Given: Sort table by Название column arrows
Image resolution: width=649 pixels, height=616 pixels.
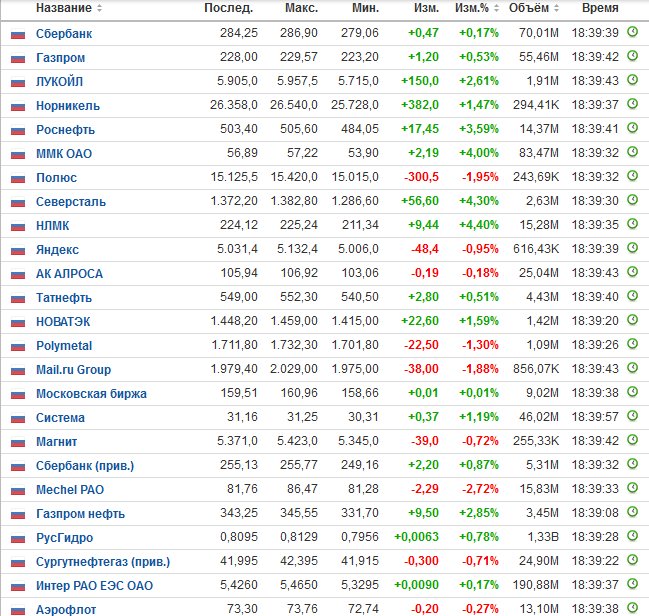Looking at the screenshot, I should pos(99,8).
